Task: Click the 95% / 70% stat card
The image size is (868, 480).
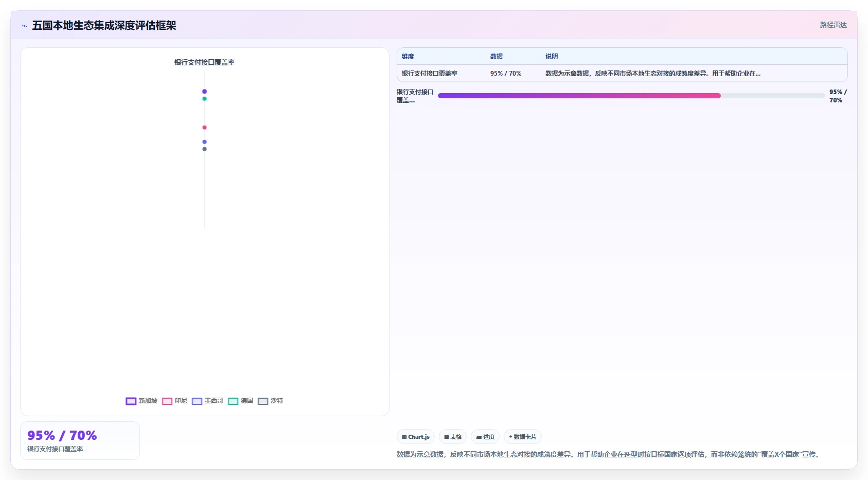Action: [80, 441]
